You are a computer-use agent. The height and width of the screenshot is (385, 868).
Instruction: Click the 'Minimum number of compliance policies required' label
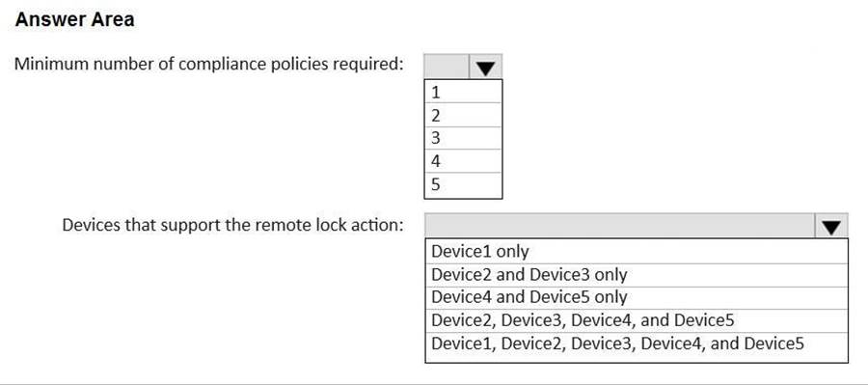209,65
